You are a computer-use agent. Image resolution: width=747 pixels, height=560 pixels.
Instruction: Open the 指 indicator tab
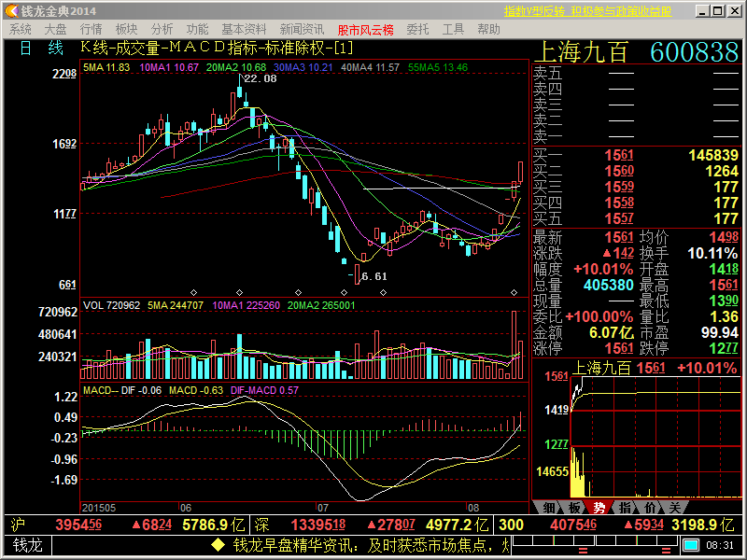click(x=624, y=508)
